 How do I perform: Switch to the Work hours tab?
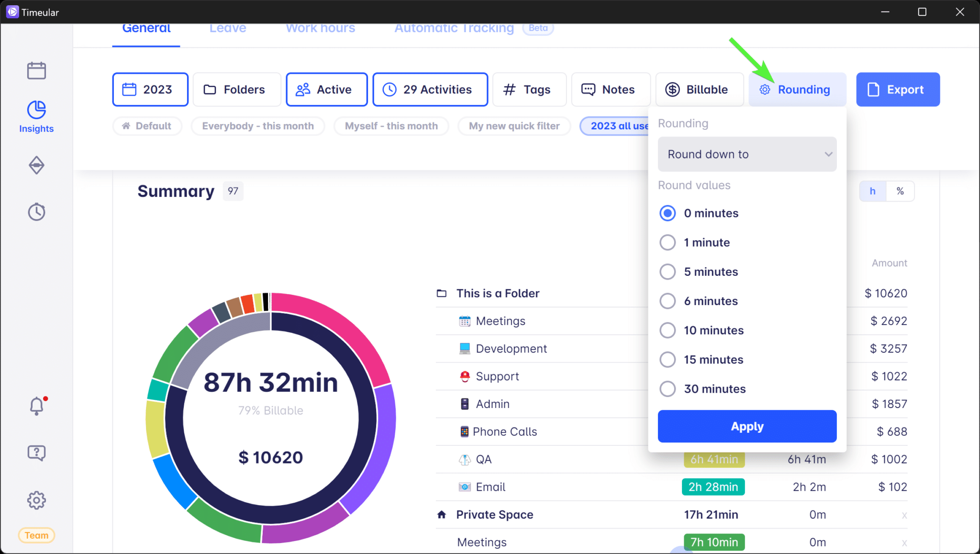tap(321, 30)
